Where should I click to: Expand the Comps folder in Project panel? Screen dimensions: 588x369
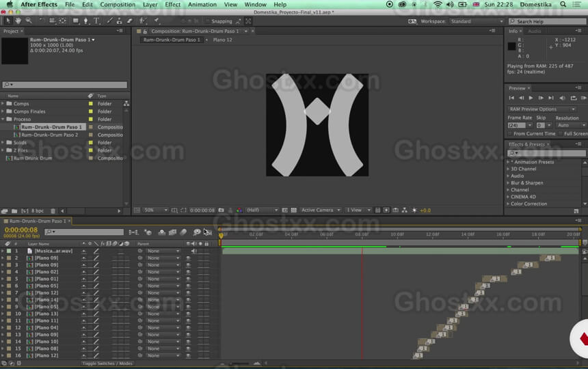[x=3, y=104]
